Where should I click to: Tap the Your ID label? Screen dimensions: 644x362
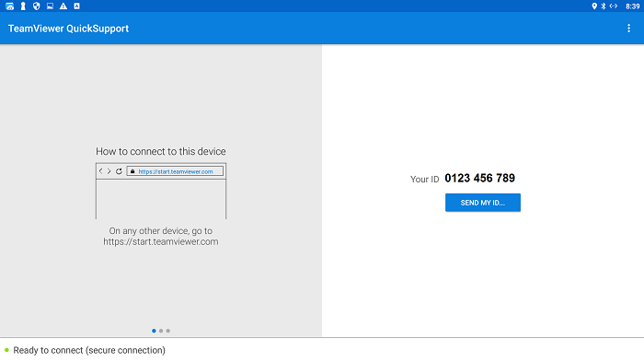[424, 180]
